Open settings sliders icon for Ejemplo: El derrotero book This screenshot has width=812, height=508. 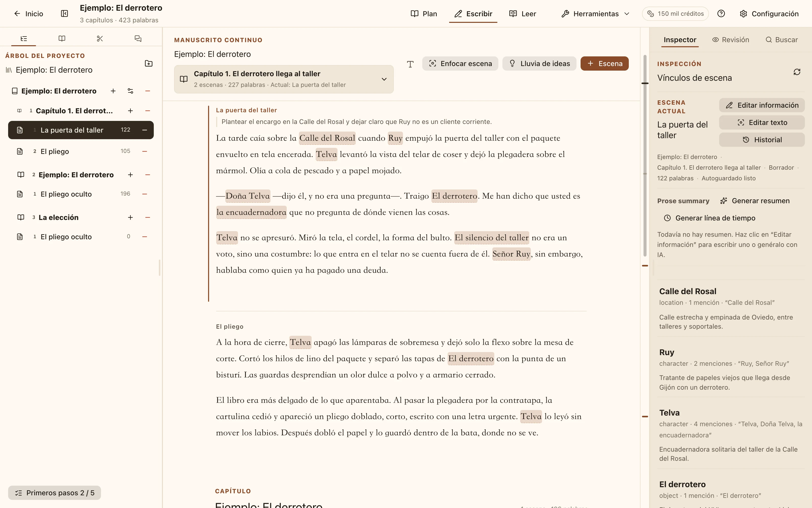pos(130,91)
